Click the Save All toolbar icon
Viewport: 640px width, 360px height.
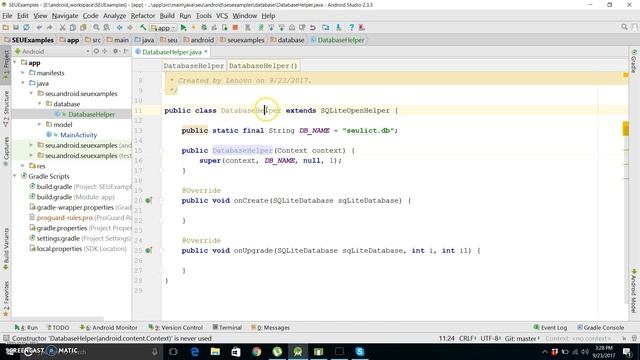(x=16, y=28)
